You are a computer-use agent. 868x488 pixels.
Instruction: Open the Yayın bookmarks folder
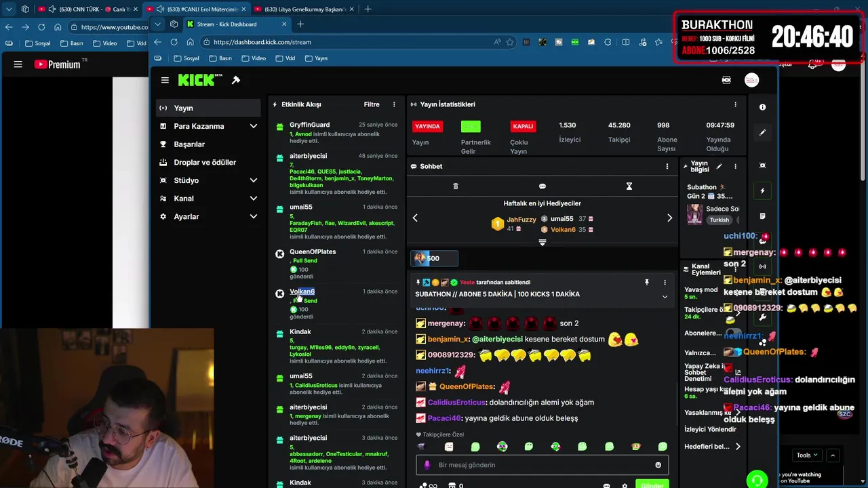[317, 58]
